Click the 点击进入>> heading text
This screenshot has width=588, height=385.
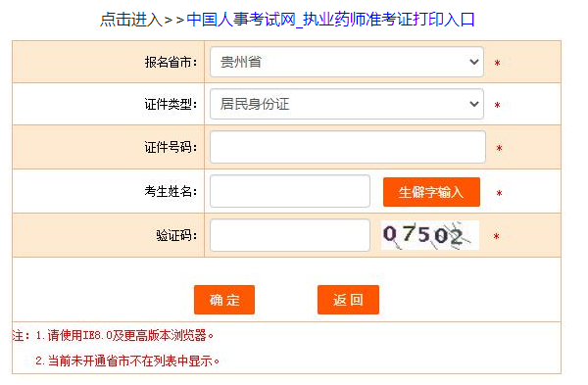pyautogui.click(x=142, y=20)
